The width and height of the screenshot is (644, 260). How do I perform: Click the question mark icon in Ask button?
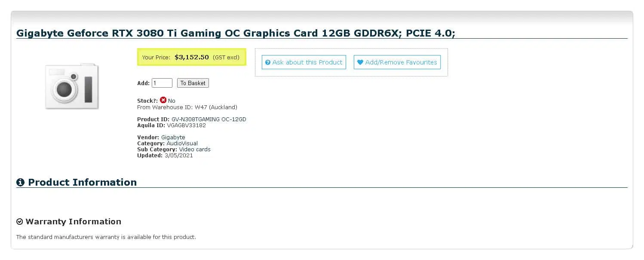[268, 62]
